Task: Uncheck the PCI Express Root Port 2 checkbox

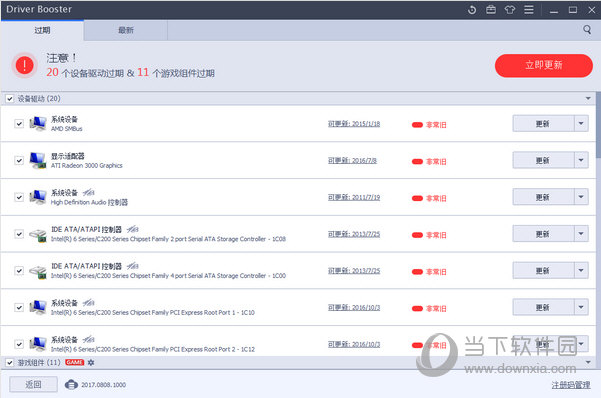Action: (x=19, y=344)
